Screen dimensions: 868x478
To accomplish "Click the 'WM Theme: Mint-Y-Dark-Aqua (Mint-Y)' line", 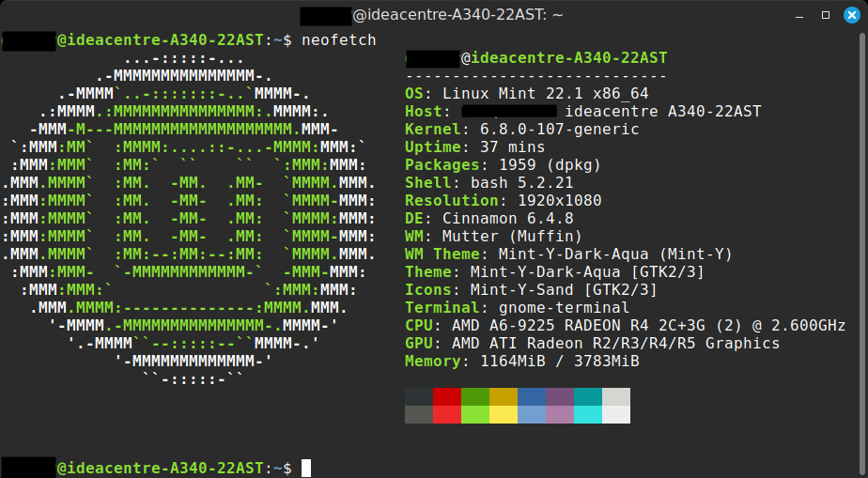I will [568, 254].
